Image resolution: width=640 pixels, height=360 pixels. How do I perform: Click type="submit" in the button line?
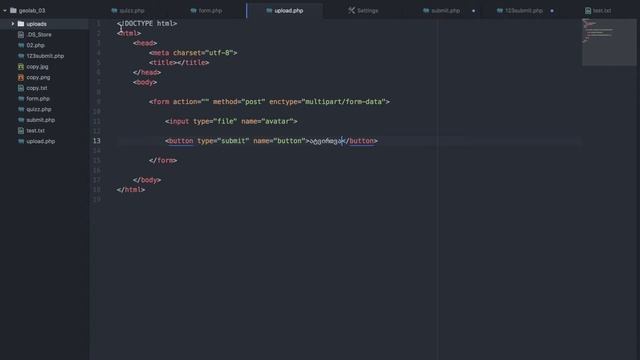[x=223, y=141]
